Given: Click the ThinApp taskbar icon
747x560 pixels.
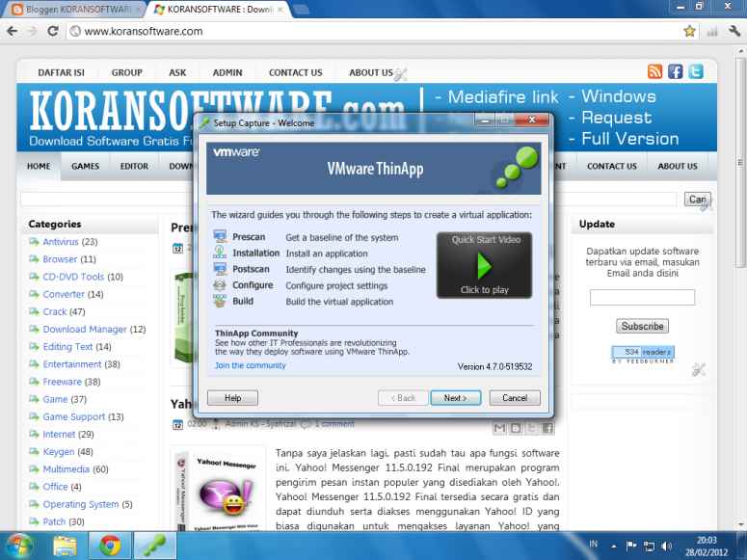Looking at the screenshot, I should tap(155, 546).
